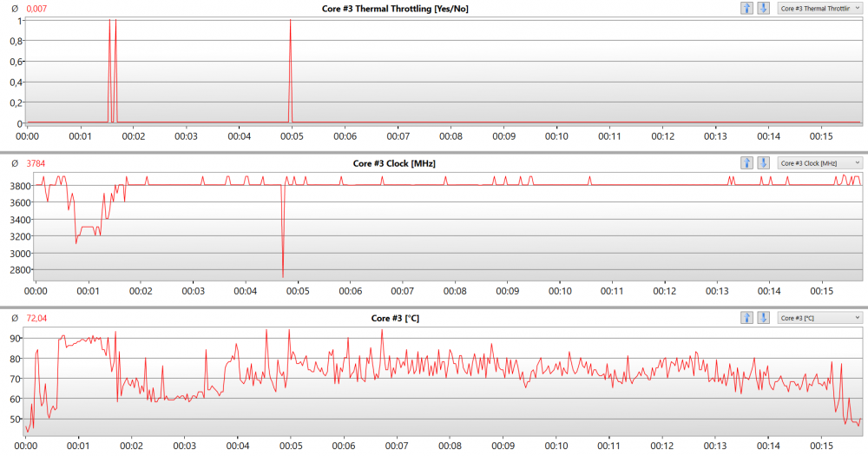Click the 00:10 label on the throttling time axis
The height and width of the screenshot is (456, 868).
pos(556,135)
